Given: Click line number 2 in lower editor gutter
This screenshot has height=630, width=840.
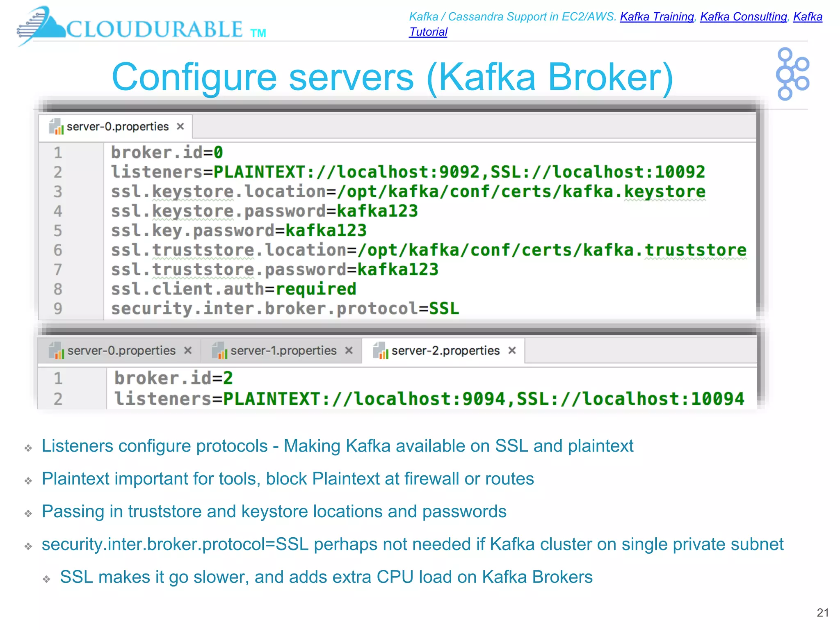Looking at the screenshot, I should point(58,399).
